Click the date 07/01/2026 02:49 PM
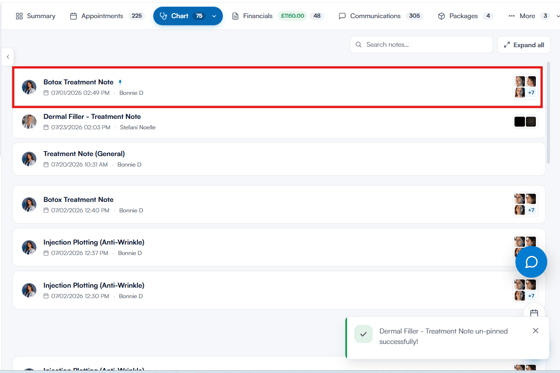Screen dimensions: 560x373 (80, 93)
